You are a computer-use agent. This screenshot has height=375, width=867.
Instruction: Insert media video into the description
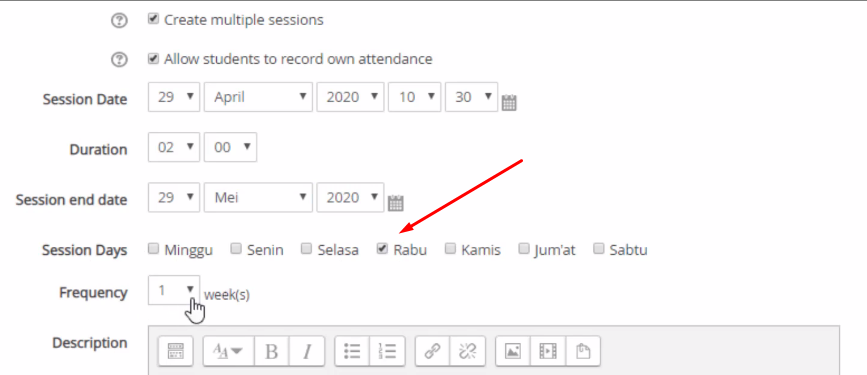tap(547, 351)
